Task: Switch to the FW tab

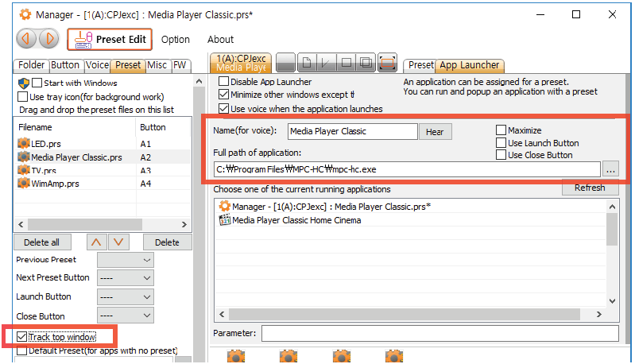Action: [180, 65]
